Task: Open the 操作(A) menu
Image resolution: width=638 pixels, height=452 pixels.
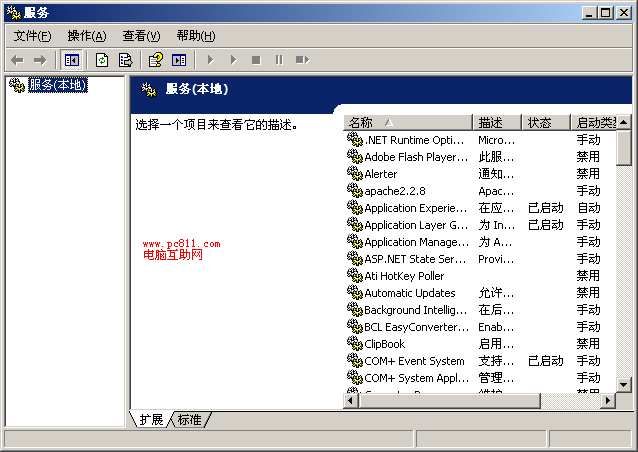Action: [x=87, y=36]
